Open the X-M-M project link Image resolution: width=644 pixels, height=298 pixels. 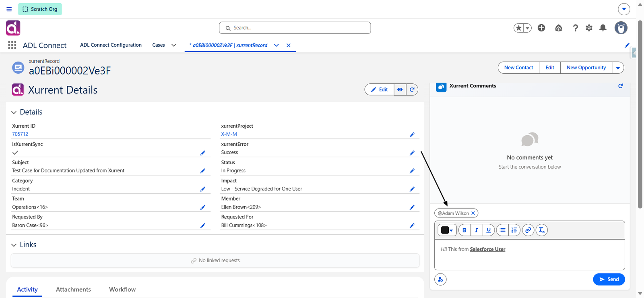click(x=229, y=134)
